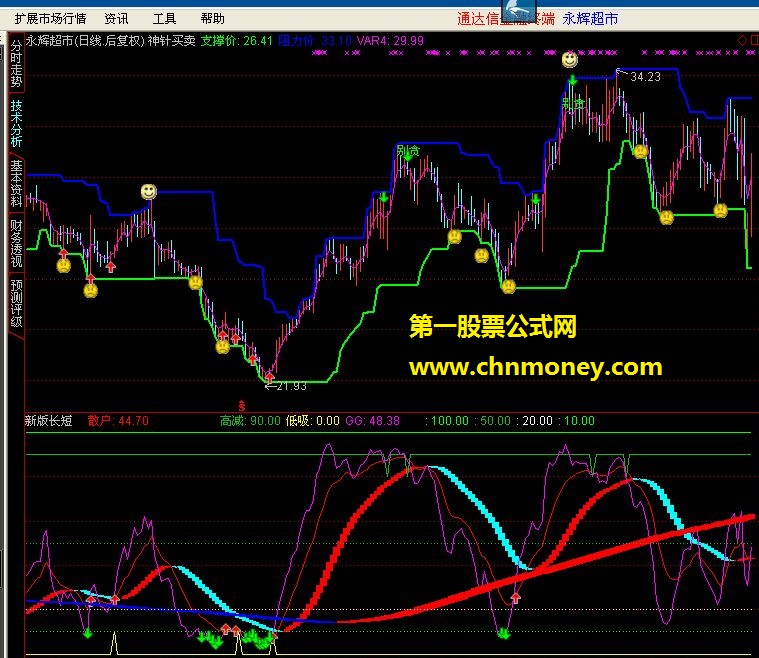Click the 支撑价: 26.41 label
The width and height of the screenshot is (759, 658).
click(237, 41)
